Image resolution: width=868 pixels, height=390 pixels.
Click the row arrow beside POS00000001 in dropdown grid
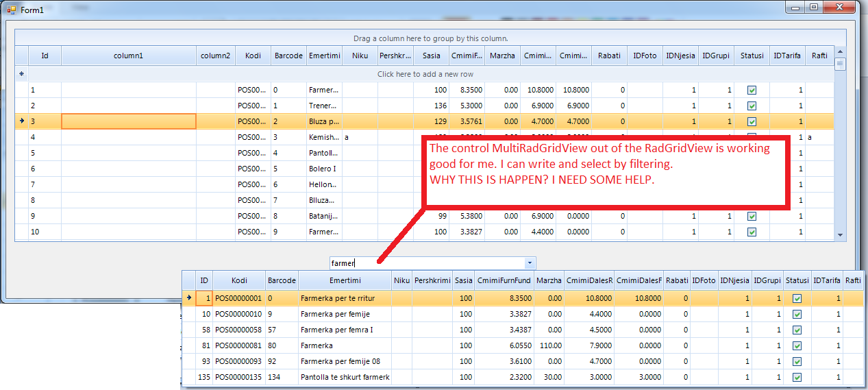click(x=189, y=298)
